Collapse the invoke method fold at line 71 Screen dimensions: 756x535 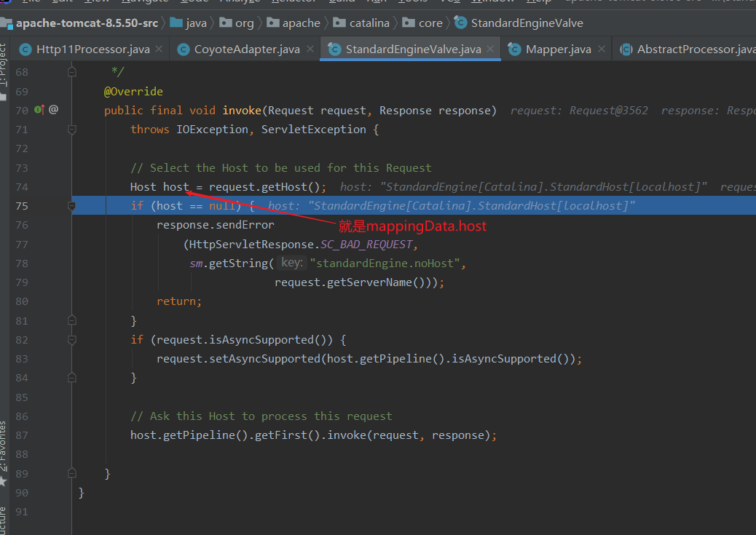point(72,129)
